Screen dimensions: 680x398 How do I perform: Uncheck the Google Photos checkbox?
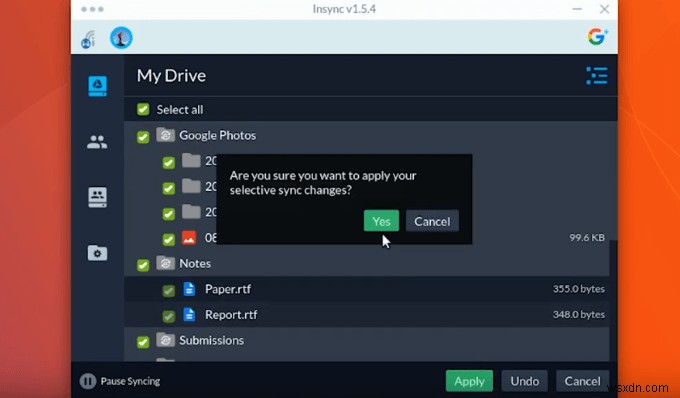[143, 137]
